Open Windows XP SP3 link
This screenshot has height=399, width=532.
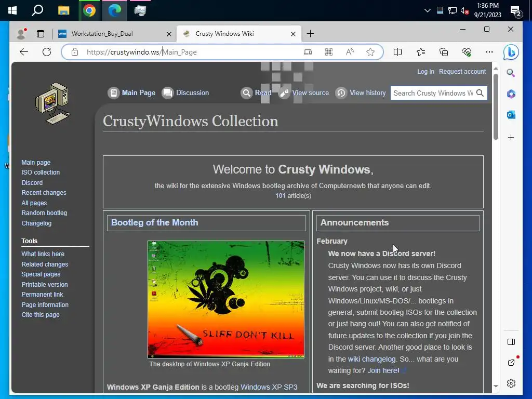tap(269, 387)
